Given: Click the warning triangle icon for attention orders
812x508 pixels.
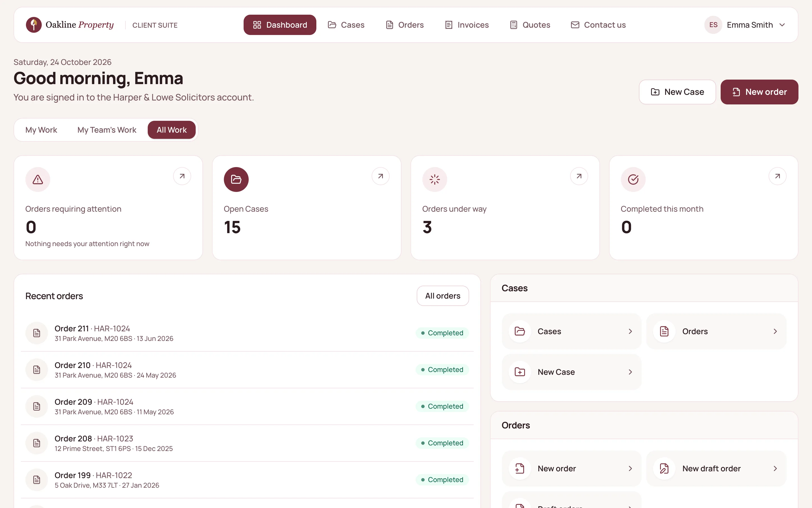Looking at the screenshot, I should coord(37,179).
